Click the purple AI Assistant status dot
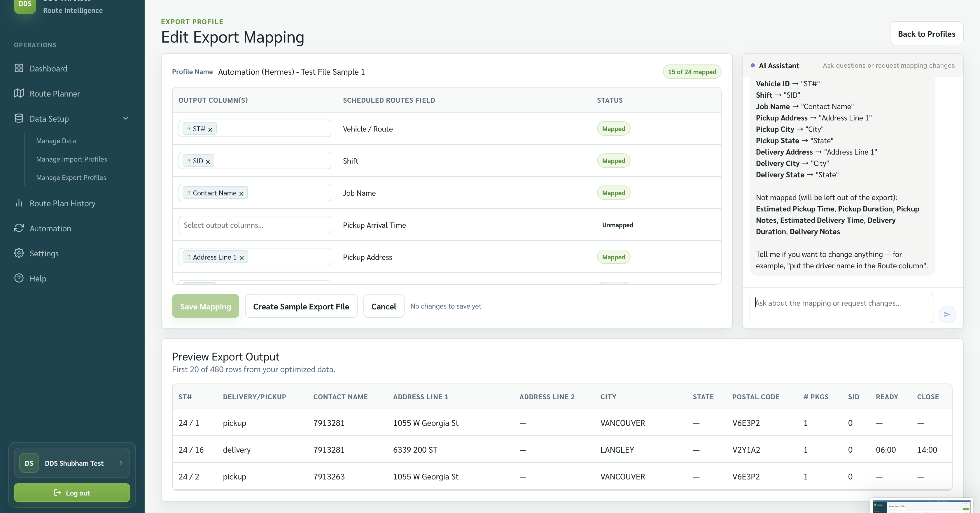Viewport: 980px width, 513px height. (x=752, y=65)
